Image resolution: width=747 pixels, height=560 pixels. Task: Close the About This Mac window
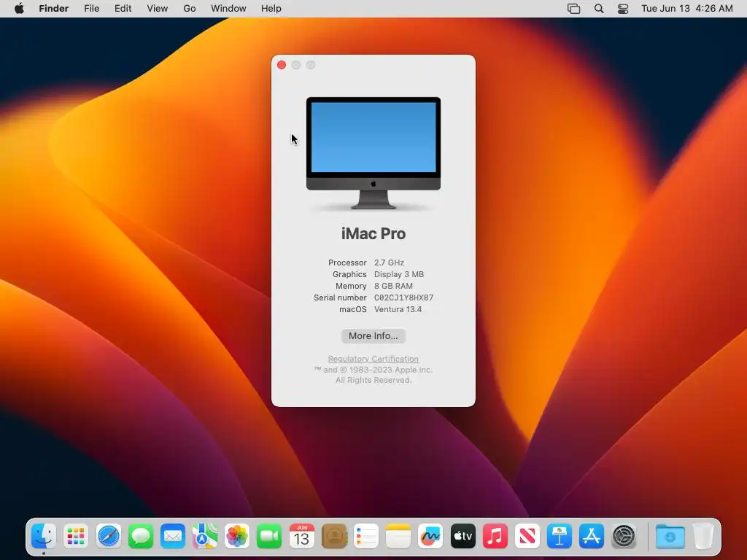coord(282,65)
